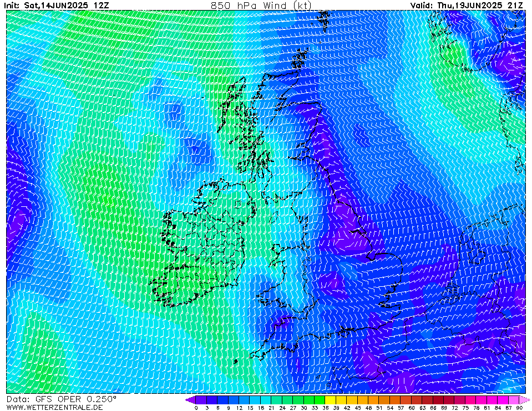Click the '850 hPa Wind (kt)' chart title

pyautogui.click(x=261, y=5)
